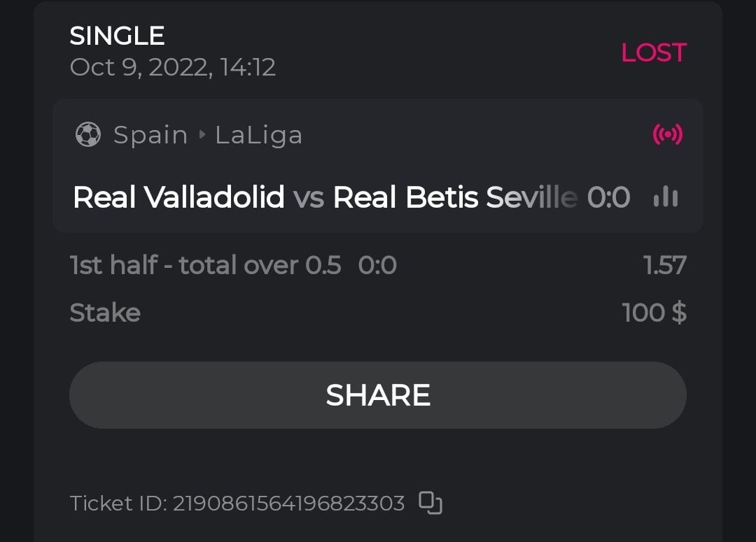
Task: Select the Spain country label
Action: pyautogui.click(x=150, y=135)
